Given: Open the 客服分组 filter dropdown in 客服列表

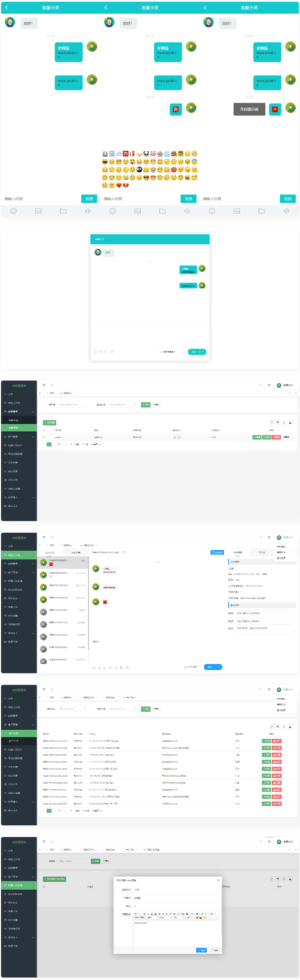Looking at the screenshot, I should [x=122, y=405].
